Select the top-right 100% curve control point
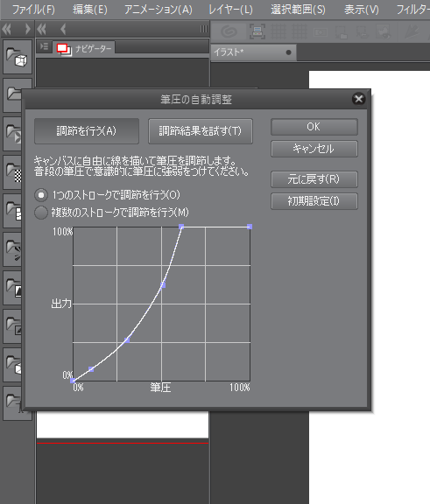The image size is (430, 504). [250, 227]
